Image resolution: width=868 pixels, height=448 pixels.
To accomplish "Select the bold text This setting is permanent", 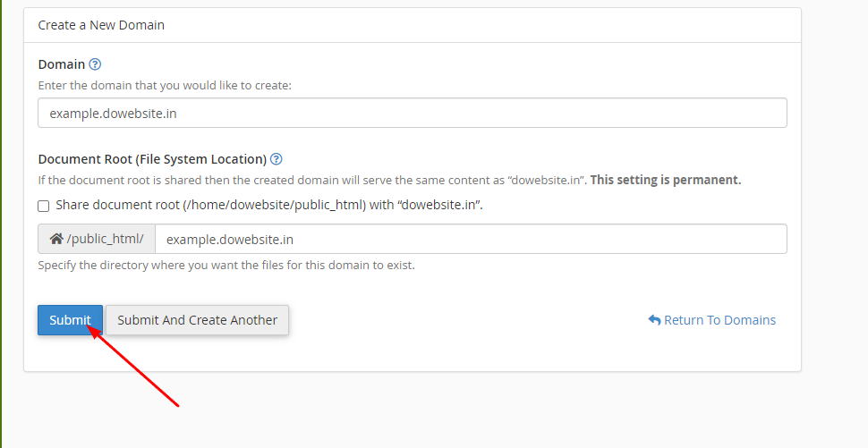I will (x=666, y=180).
